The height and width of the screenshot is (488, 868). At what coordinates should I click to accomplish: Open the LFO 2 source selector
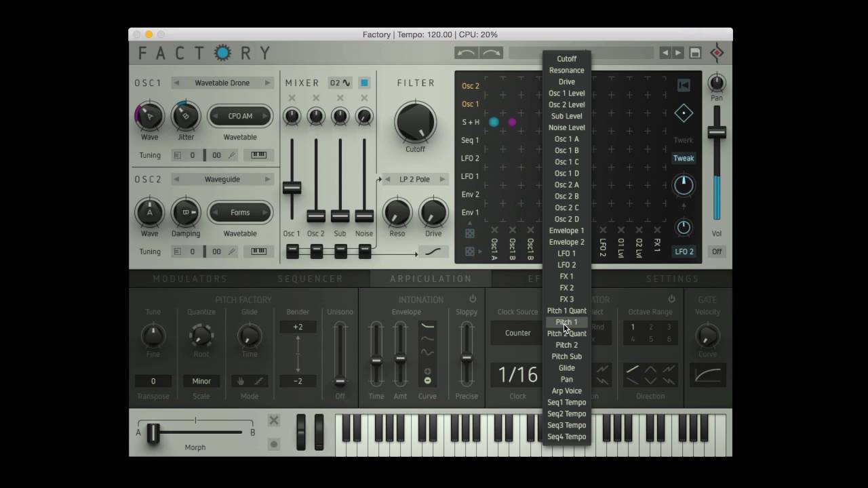click(684, 251)
